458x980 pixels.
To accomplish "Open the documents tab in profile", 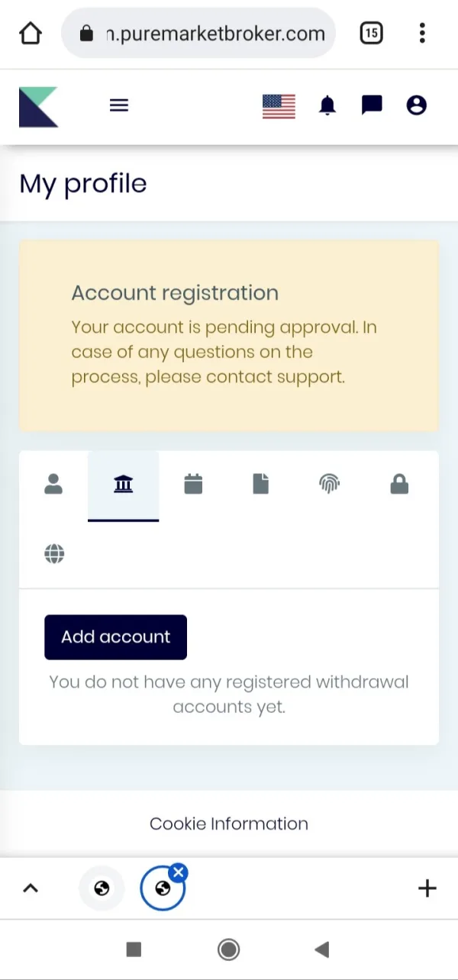I will [261, 484].
